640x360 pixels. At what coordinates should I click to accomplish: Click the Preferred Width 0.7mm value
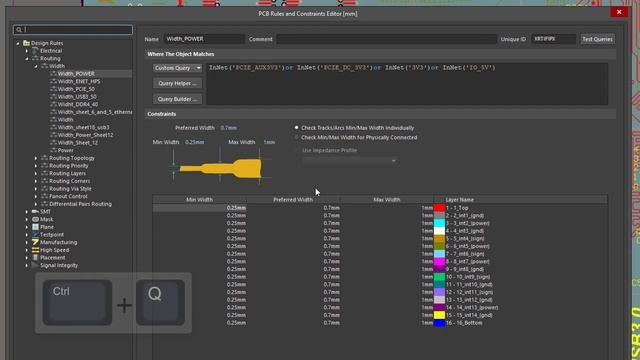(229, 128)
